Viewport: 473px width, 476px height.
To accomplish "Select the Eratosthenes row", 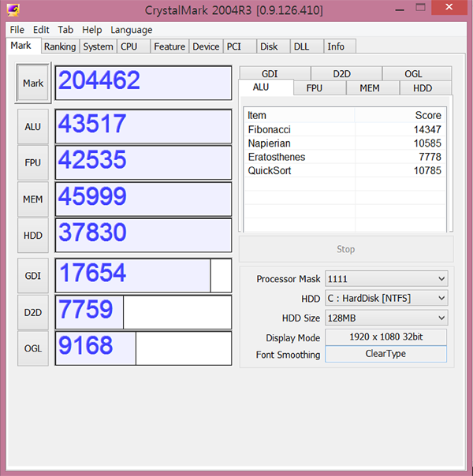I will pos(345,157).
